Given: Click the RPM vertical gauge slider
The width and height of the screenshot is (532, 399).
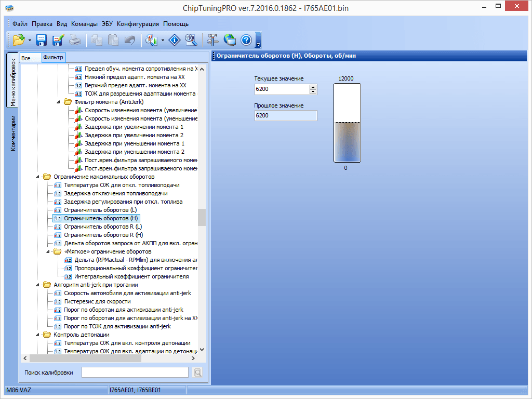Looking at the screenshot, I should point(346,123).
